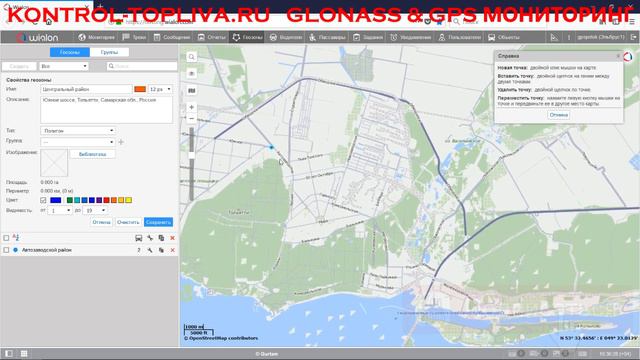The width and height of the screenshot is (640, 360).
Task: Focus the geofence search field
Action: coord(142,66)
